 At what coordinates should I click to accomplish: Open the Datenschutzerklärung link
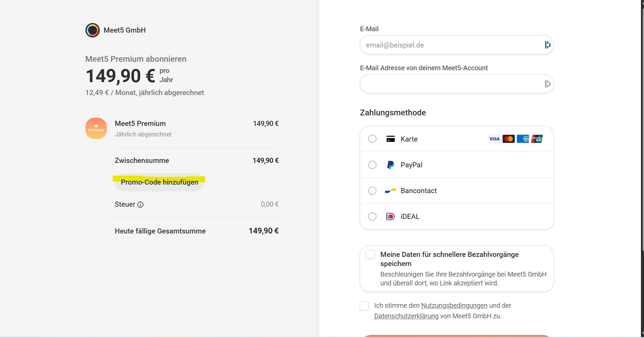(x=406, y=316)
